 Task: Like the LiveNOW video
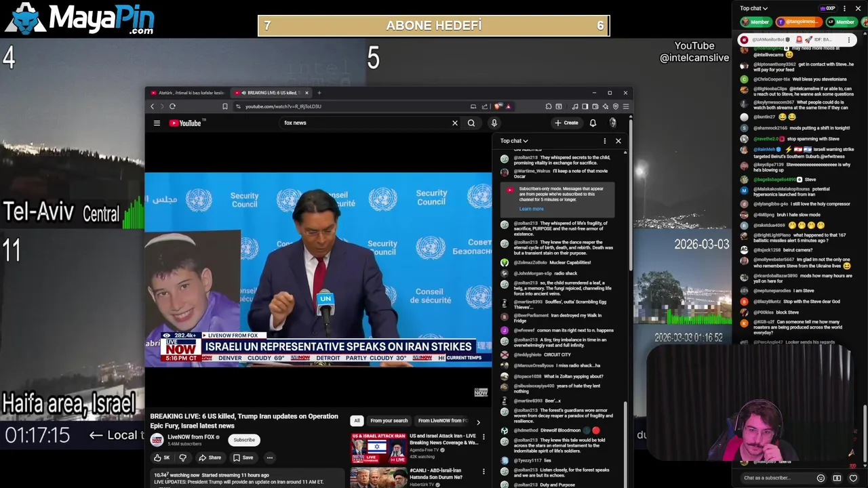pyautogui.click(x=162, y=457)
